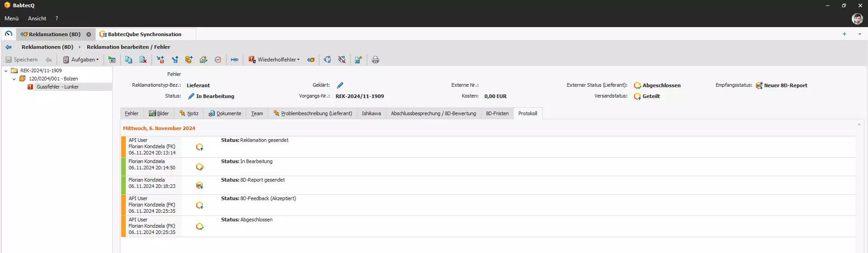This screenshot has height=253, width=868.
Task: Select Gussfehler - Lunker in the tree
Action: pos(57,87)
